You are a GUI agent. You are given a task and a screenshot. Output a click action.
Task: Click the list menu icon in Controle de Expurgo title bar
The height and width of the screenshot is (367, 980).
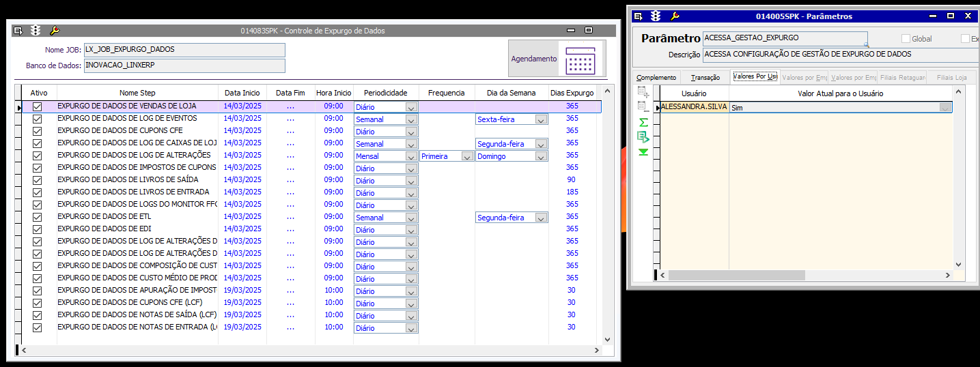[18, 31]
